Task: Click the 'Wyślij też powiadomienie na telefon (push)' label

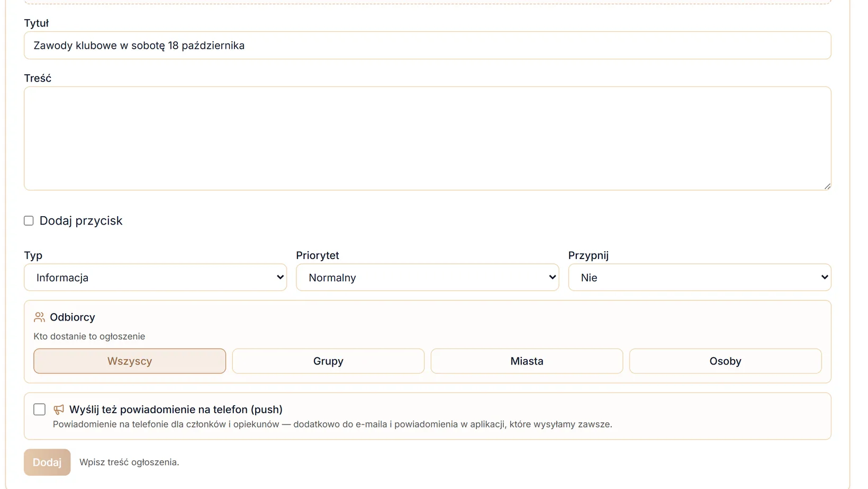Action: point(176,410)
